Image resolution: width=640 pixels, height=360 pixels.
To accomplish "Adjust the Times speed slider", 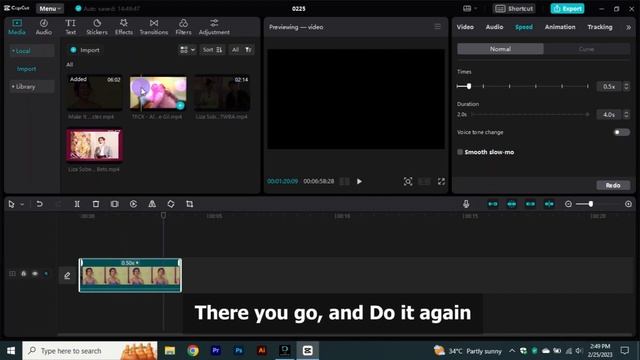I will click(523, 86).
